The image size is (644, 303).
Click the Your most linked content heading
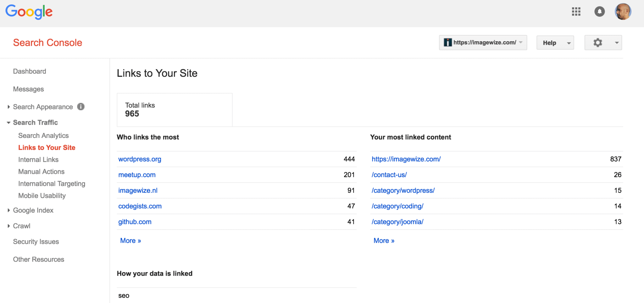[410, 137]
